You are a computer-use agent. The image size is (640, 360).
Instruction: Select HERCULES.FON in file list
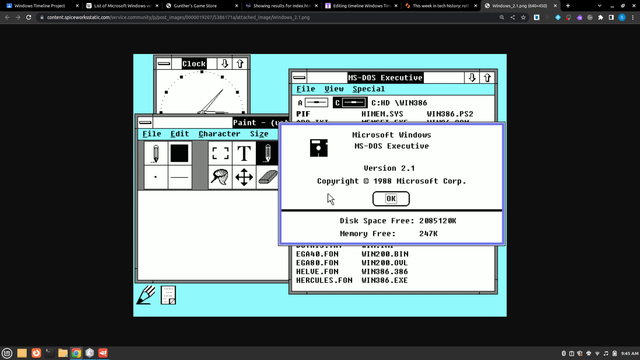tap(324, 280)
